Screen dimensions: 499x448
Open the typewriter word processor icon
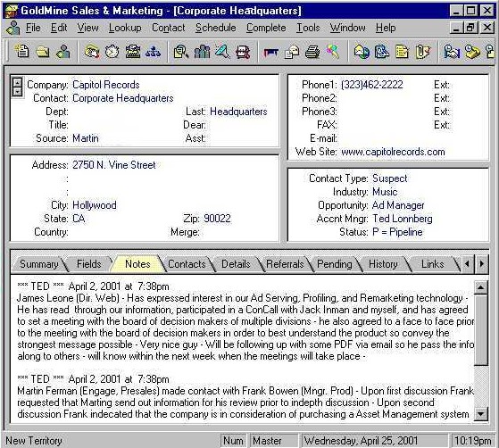(133, 51)
